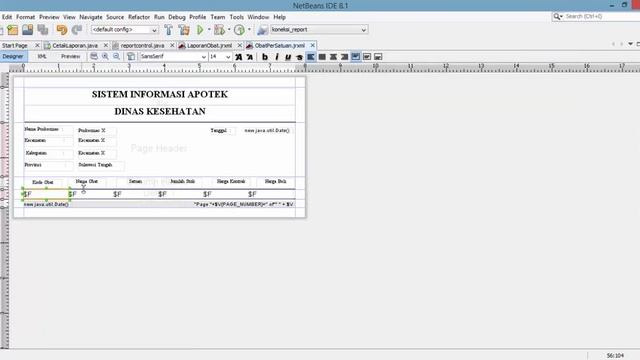Screen dimensions: 640x360
Task: Click the Profile Project icon
Action: coord(240,30)
